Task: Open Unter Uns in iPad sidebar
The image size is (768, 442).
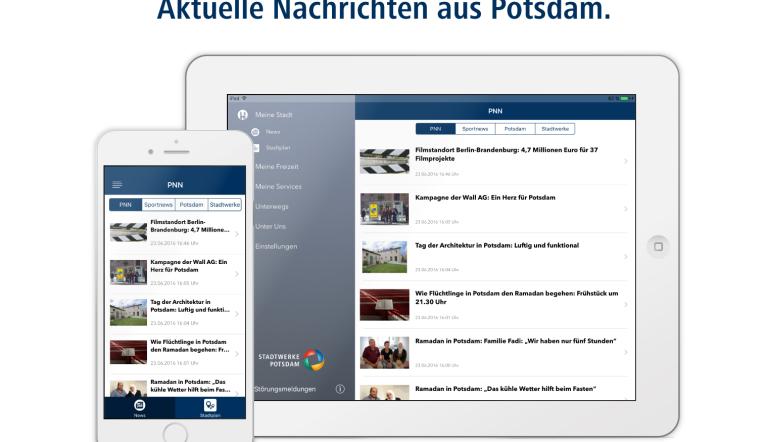Action: (x=270, y=226)
